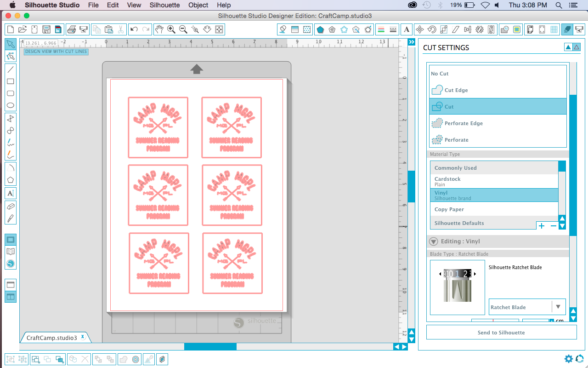Remove the selected material type
The width and height of the screenshot is (588, 368).
pyautogui.click(x=553, y=226)
